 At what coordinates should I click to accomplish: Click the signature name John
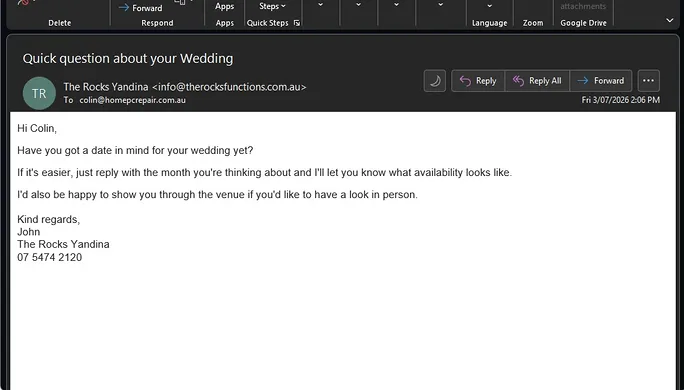click(x=29, y=232)
